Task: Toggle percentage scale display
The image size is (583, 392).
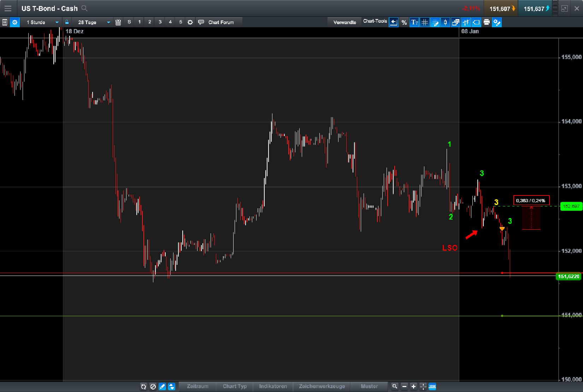Action: 404,22
